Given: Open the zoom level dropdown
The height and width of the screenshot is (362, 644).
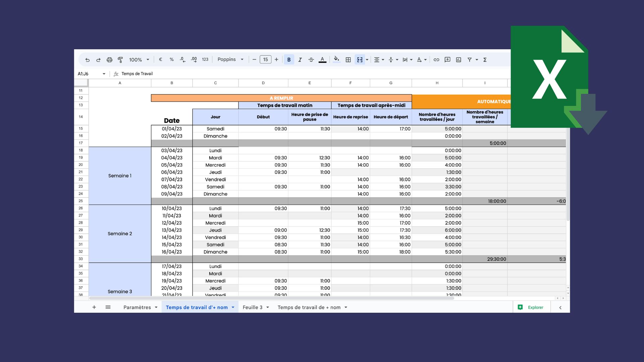Looking at the screenshot, I should point(138,59).
